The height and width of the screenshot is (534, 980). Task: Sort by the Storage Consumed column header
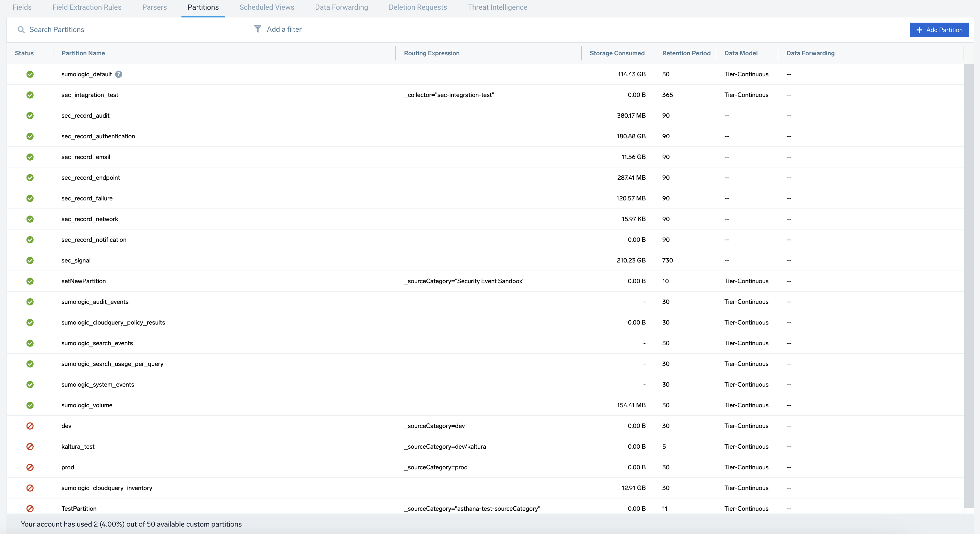tap(617, 53)
